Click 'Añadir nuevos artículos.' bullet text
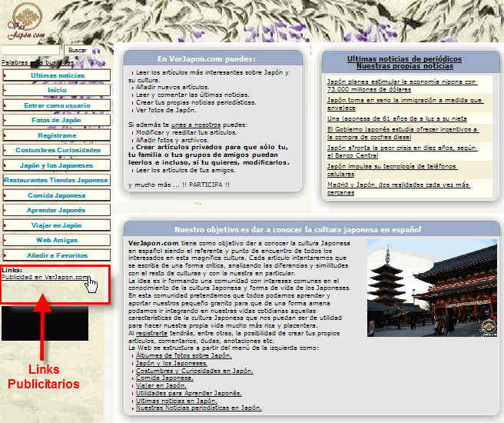 pos(173,87)
